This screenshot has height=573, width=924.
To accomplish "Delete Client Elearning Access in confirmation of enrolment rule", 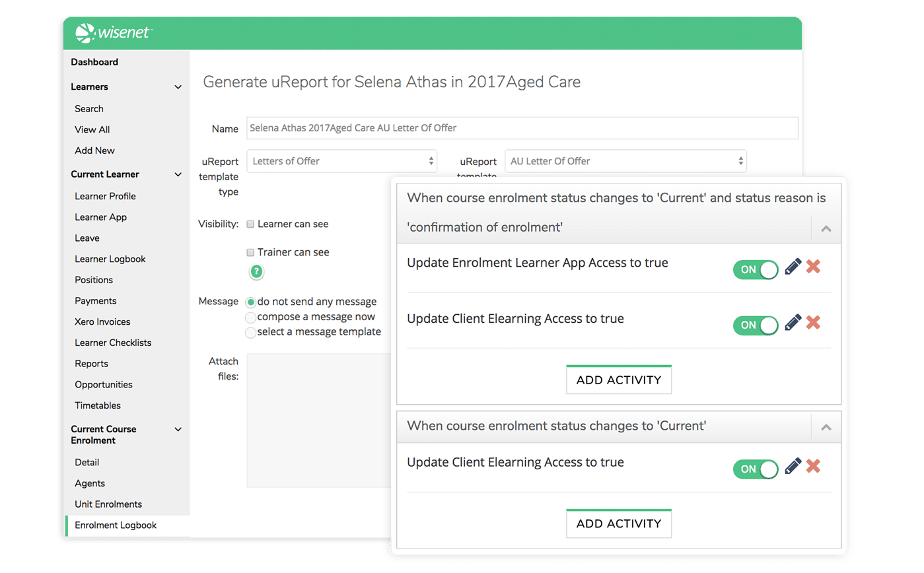I will [814, 323].
